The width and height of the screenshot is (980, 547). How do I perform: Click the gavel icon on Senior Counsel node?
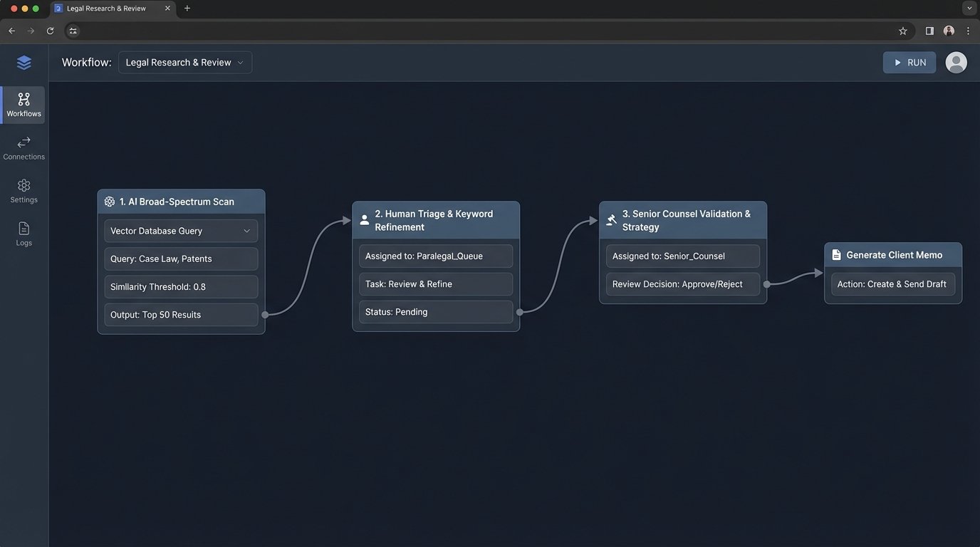pos(611,220)
